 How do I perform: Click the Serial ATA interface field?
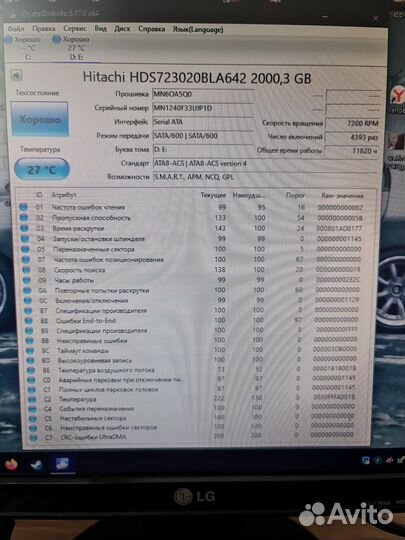(203, 122)
